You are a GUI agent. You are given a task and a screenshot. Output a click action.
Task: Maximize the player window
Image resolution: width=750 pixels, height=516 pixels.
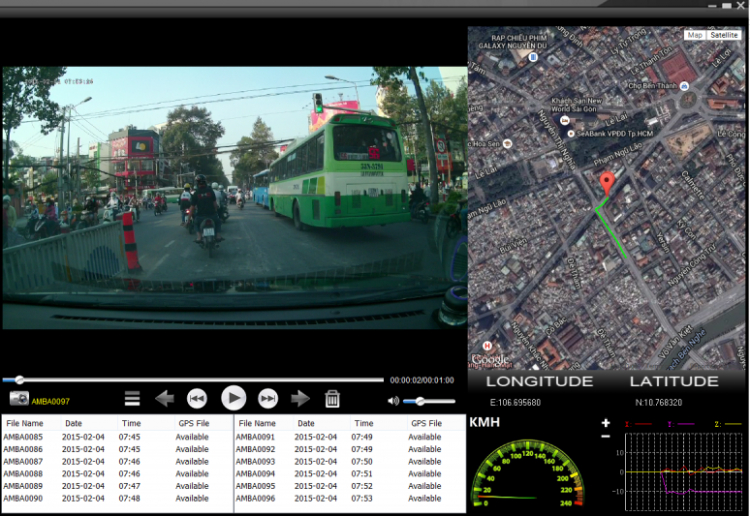pyautogui.click(x=727, y=6)
